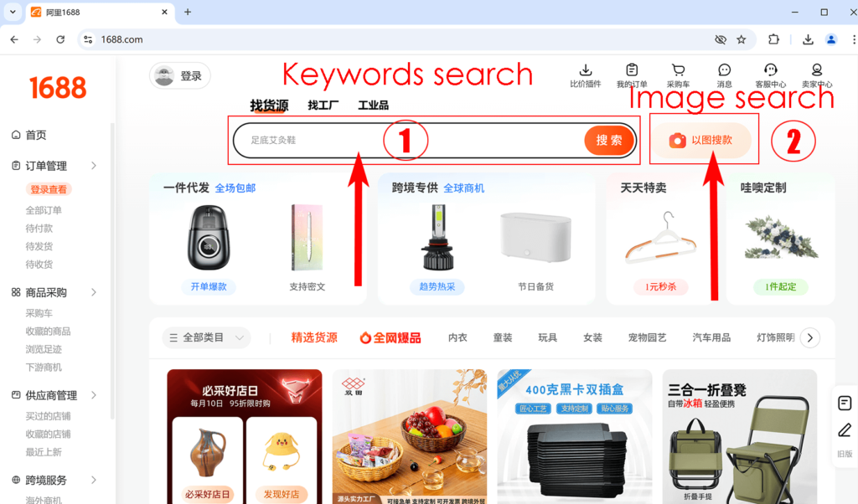Expand the 全部类目 category dropdown
Image resolution: width=858 pixels, height=504 pixels.
pos(206,337)
